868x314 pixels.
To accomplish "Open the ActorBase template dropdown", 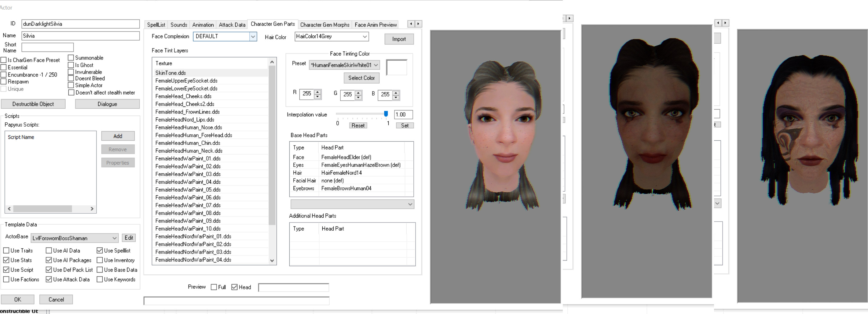I will (x=114, y=238).
